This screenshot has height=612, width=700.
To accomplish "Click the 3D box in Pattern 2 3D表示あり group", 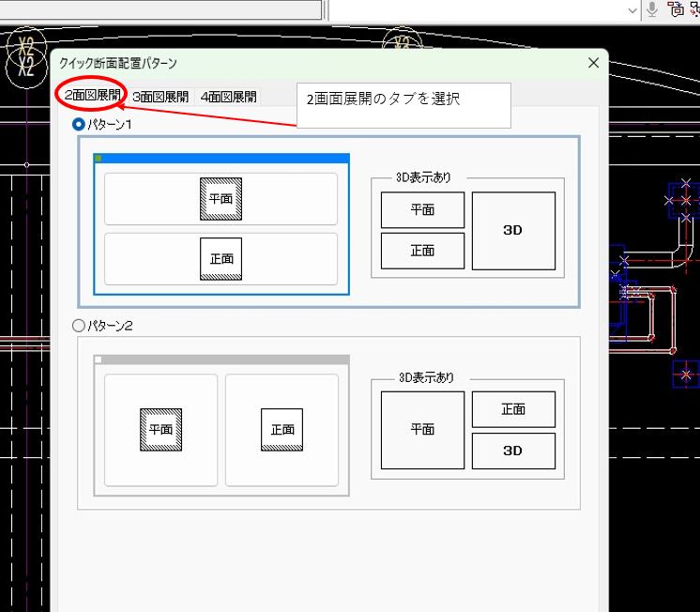I will (514, 451).
